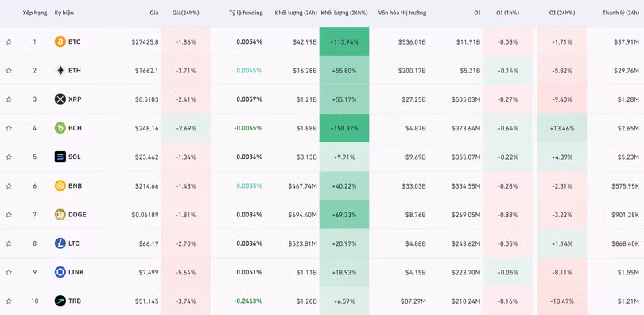
Task: Favorite XRP with its star icon
Action: (x=9, y=99)
